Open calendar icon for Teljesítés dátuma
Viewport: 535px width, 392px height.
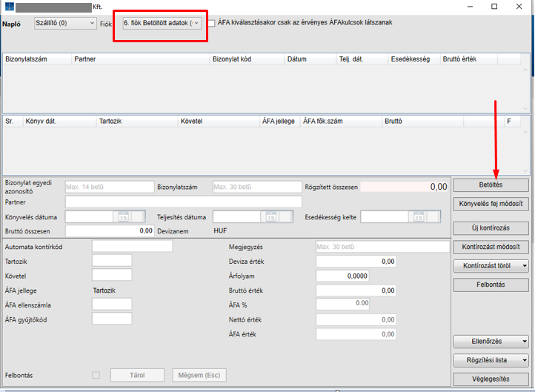271,217
